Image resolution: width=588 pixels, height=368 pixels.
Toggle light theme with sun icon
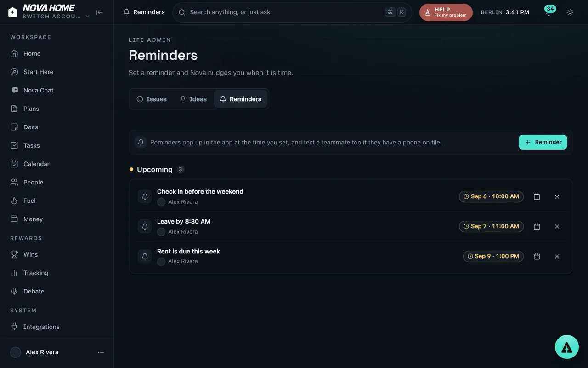point(570,12)
